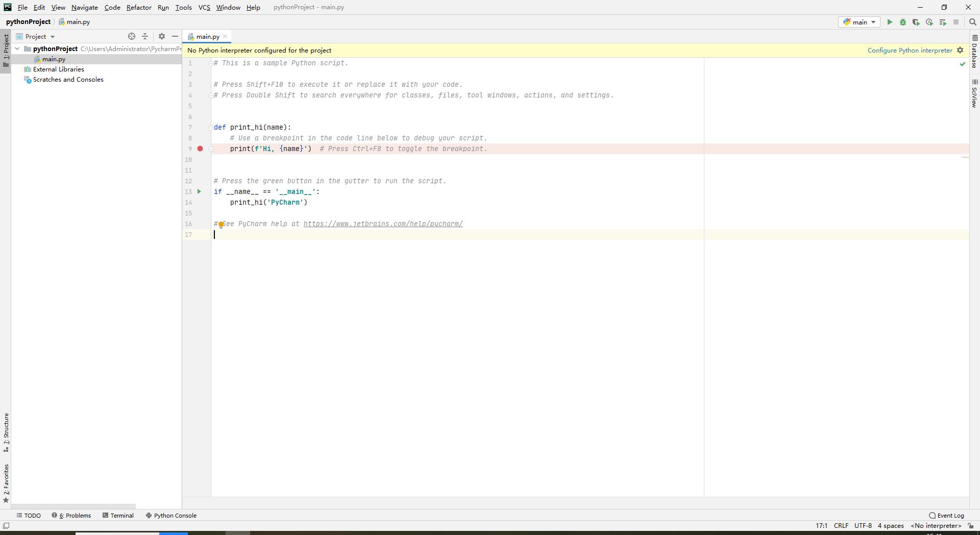Open the 4 spaces indent selector

click(891, 526)
